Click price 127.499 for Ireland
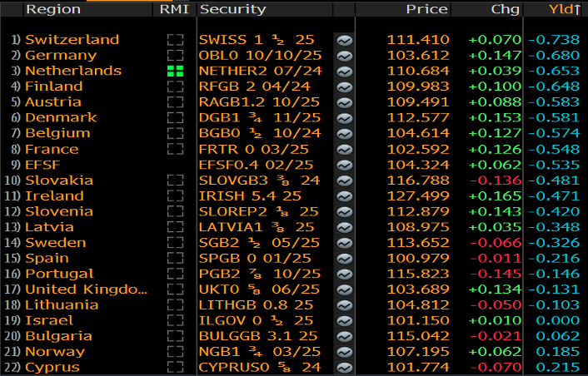This screenshot has height=376, width=588. point(418,195)
